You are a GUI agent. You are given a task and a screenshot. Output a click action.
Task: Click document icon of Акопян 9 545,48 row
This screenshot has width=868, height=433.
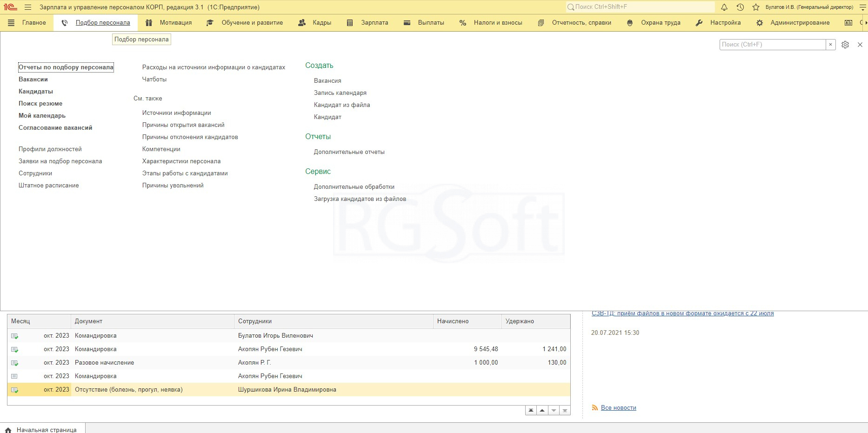click(14, 349)
